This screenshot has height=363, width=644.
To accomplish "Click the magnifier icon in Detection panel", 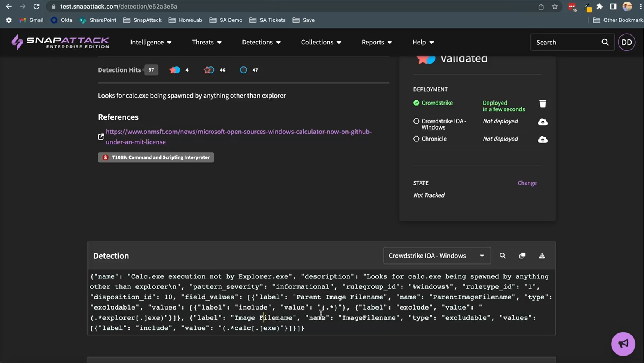I will point(502,256).
